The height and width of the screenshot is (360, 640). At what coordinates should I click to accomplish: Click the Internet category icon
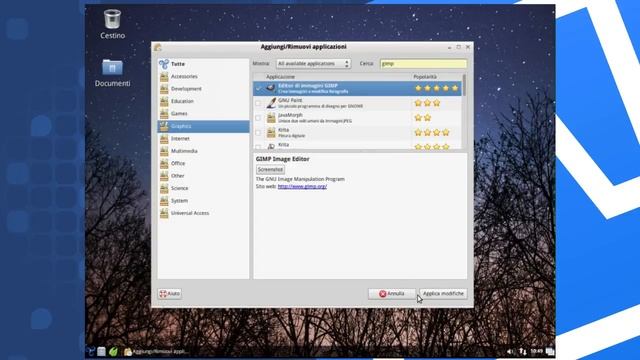(x=164, y=139)
